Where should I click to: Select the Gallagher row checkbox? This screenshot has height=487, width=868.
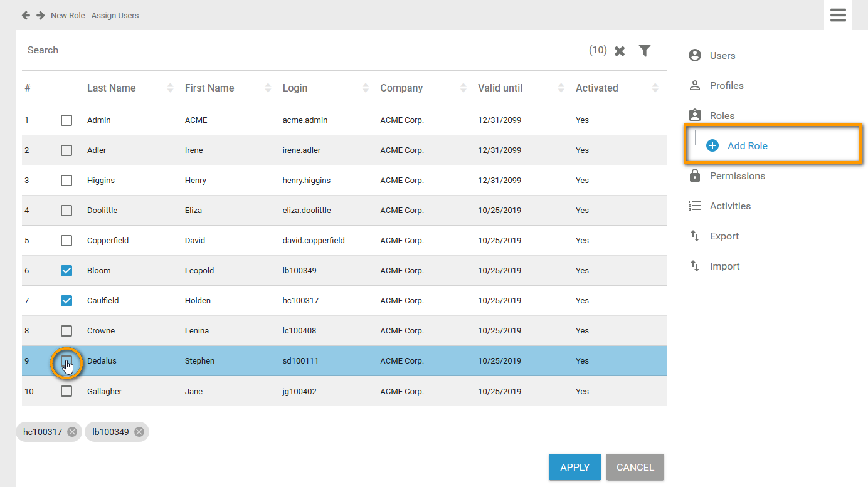66,391
